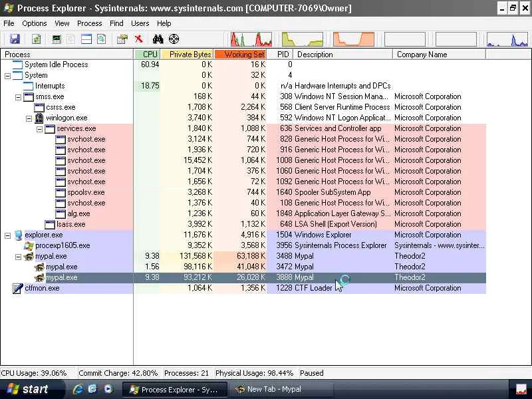Image resolution: width=532 pixels, height=399 pixels.
Task: Click the binoculars Find Handle icon
Action: pyautogui.click(x=158, y=39)
